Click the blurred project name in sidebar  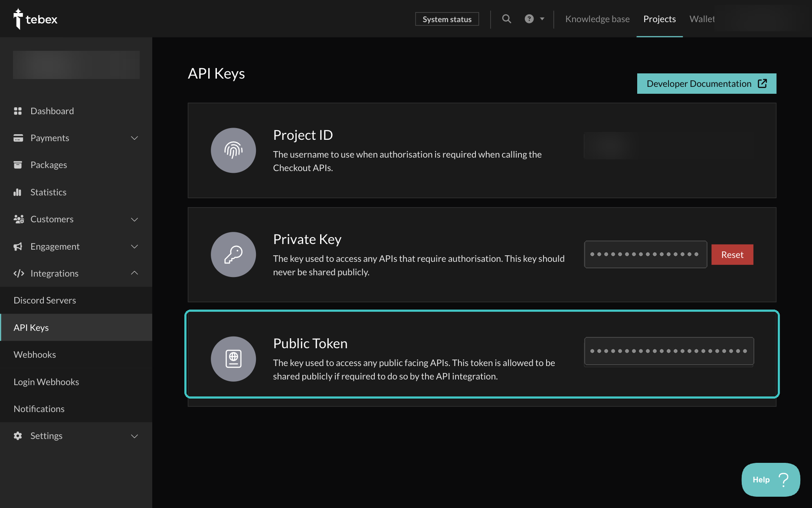click(76, 65)
